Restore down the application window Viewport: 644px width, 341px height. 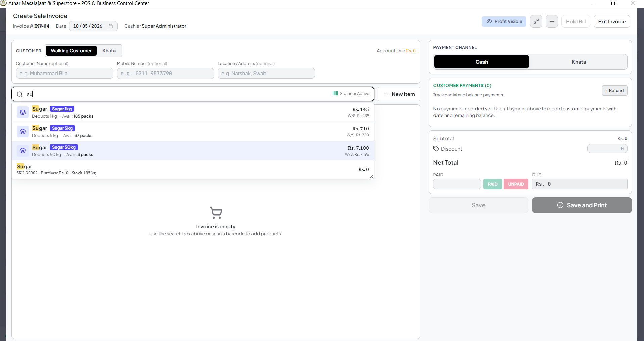pos(613,3)
